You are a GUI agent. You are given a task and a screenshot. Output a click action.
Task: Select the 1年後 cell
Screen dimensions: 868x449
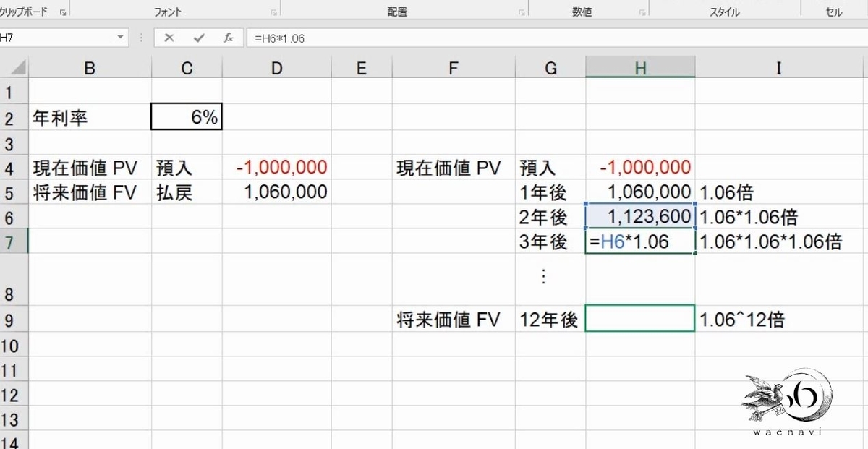(x=551, y=192)
